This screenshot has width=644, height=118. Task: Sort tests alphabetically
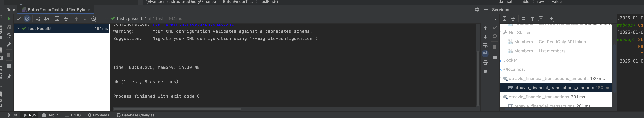tap(38, 19)
